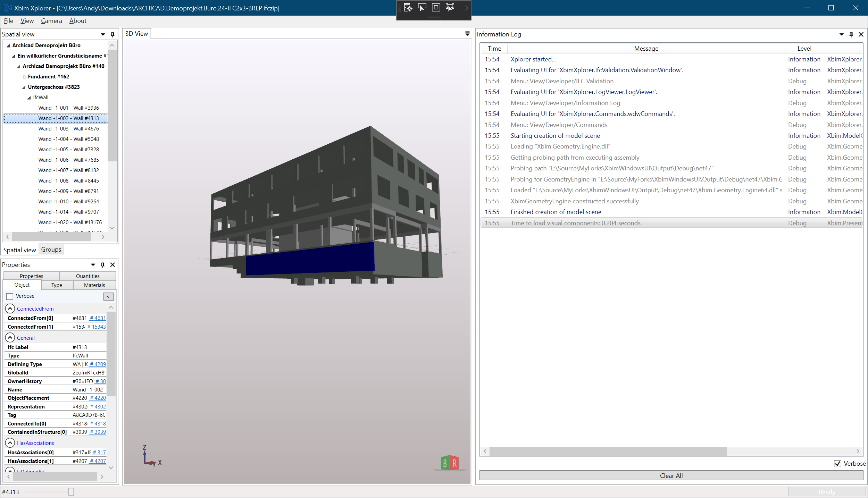Select Wand -1-005 - Wall #7328 in the tree
The height and width of the screenshot is (498, 868).
(68, 149)
